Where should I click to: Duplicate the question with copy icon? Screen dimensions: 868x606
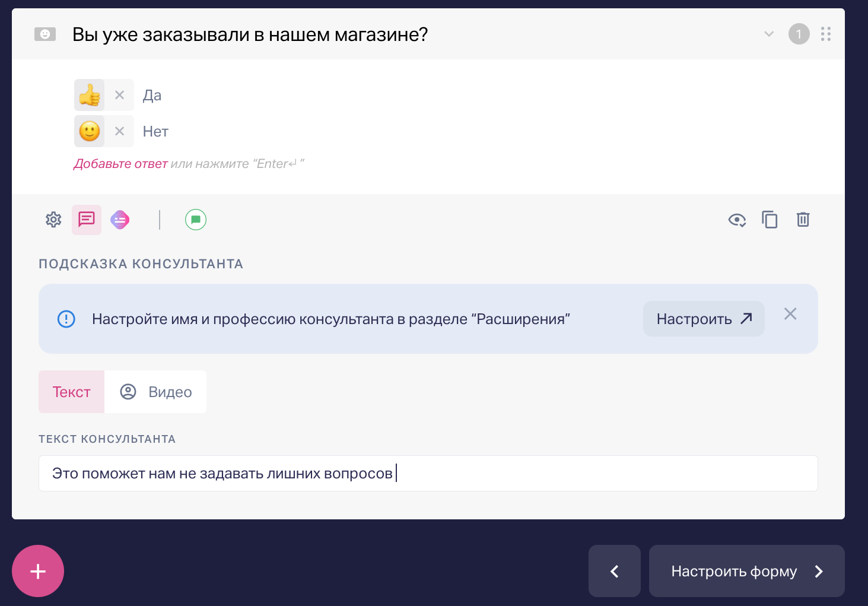click(x=770, y=220)
